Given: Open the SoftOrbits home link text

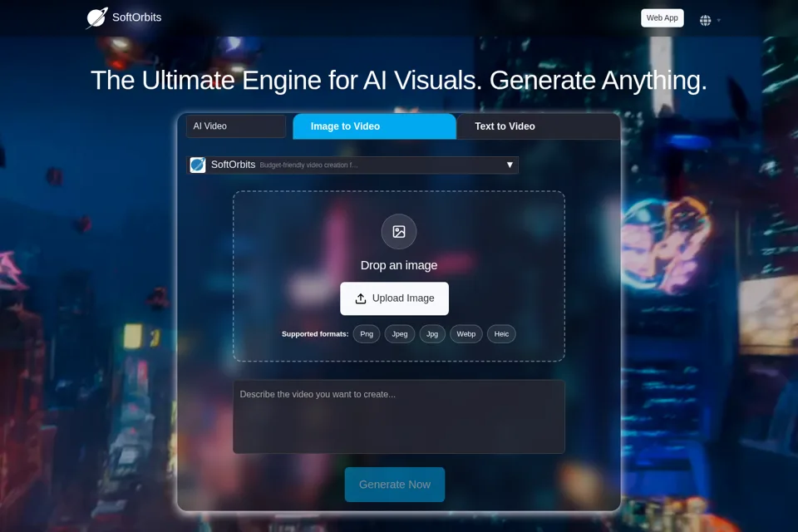Looking at the screenshot, I should coord(136,17).
